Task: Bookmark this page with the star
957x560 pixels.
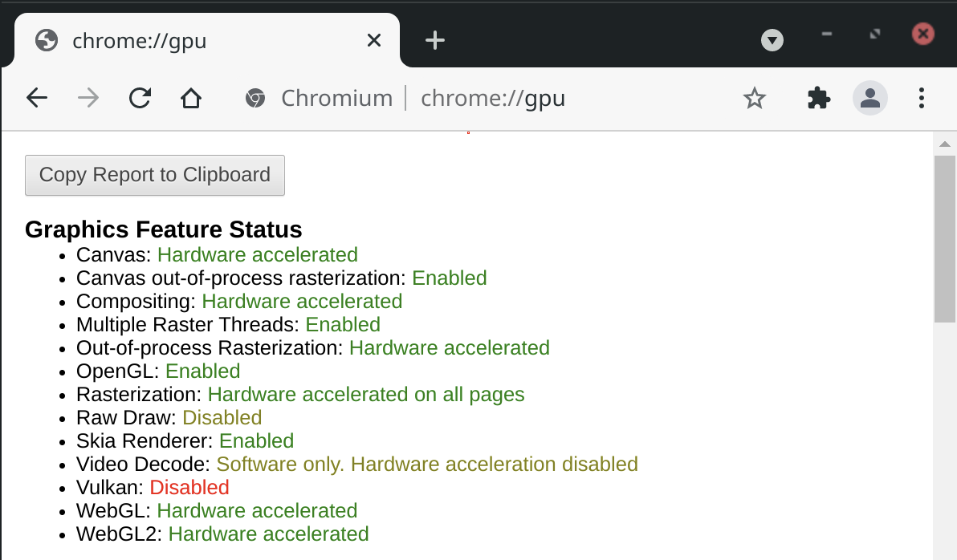Action: pyautogui.click(x=755, y=98)
